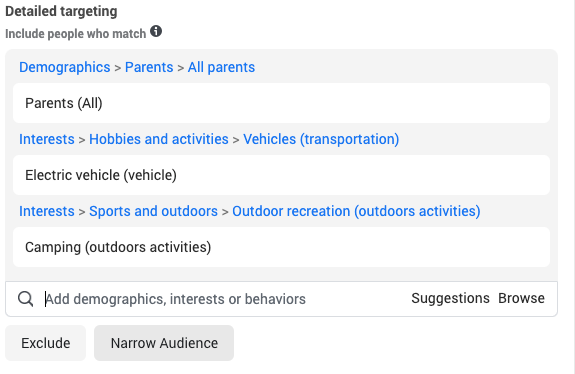This screenshot has height=374, width=575.
Task: Open Sports and outdoors breadcrumb
Action: pos(153,211)
